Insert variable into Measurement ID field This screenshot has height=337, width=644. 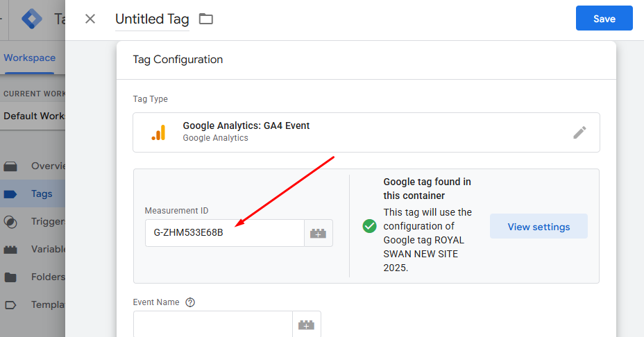[x=319, y=233]
